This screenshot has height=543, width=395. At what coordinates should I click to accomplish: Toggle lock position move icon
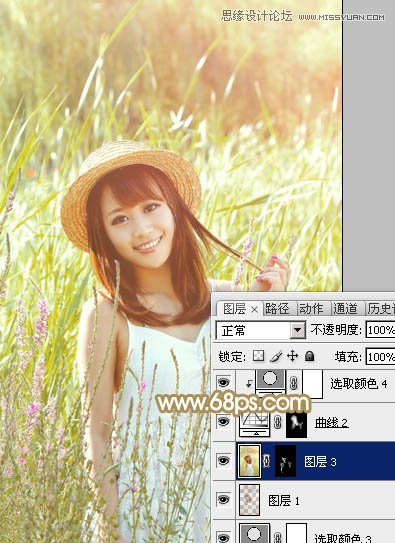point(293,356)
